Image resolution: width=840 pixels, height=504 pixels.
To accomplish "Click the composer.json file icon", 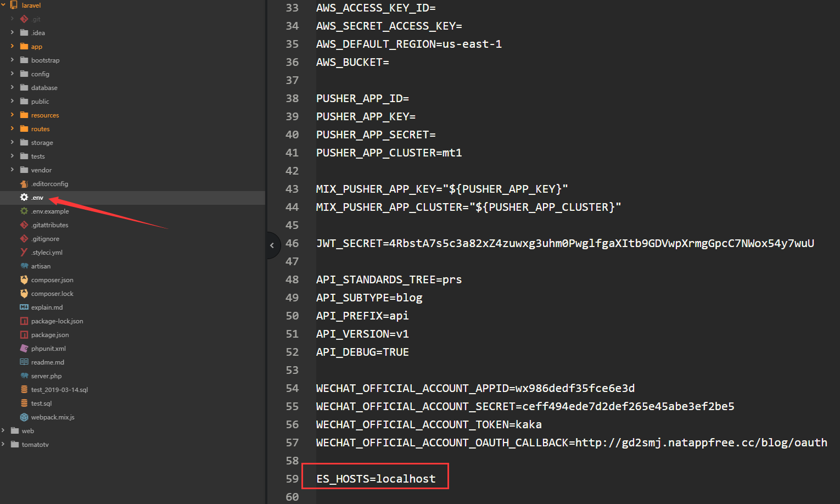I will pyautogui.click(x=24, y=280).
